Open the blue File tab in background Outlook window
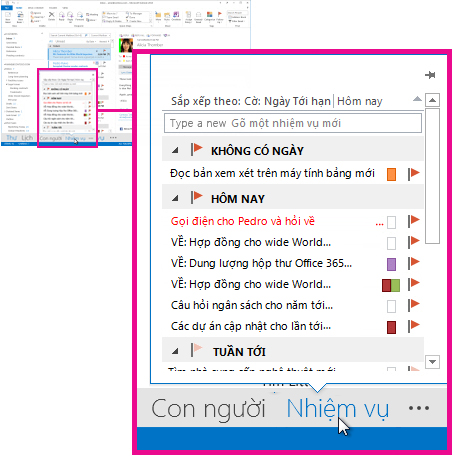This screenshot has height=457, width=452. click(7, 8)
